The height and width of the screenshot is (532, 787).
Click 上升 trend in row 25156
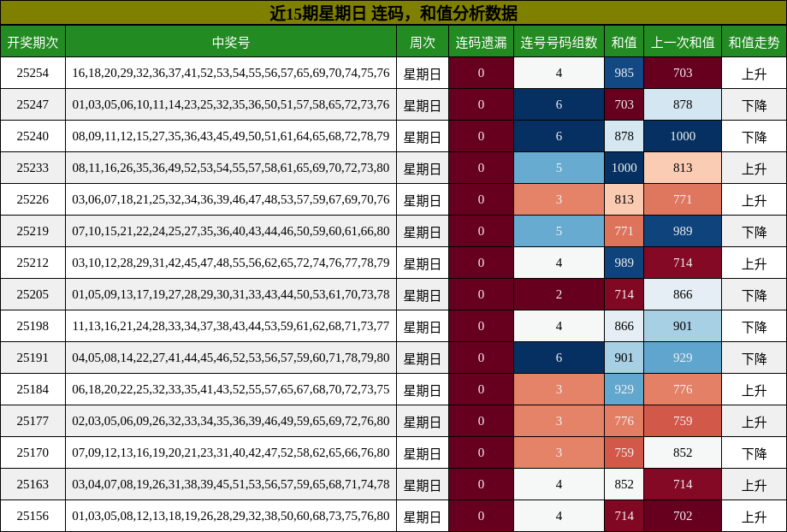754,516
